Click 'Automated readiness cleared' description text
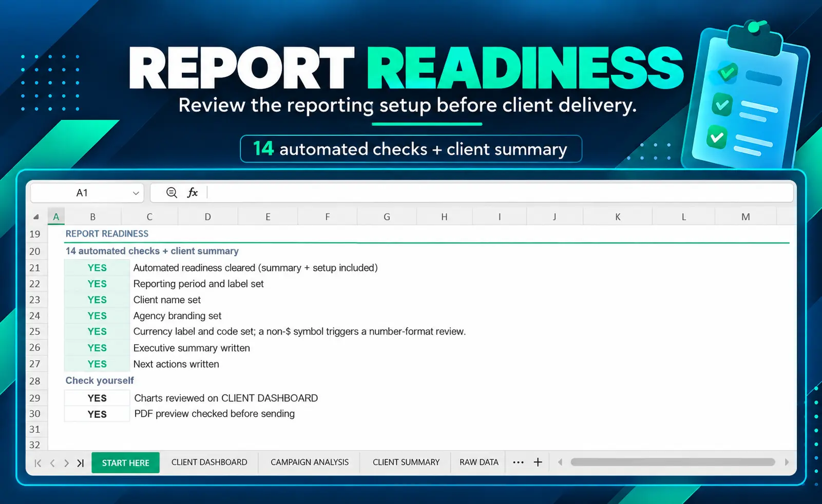 point(255,268)
